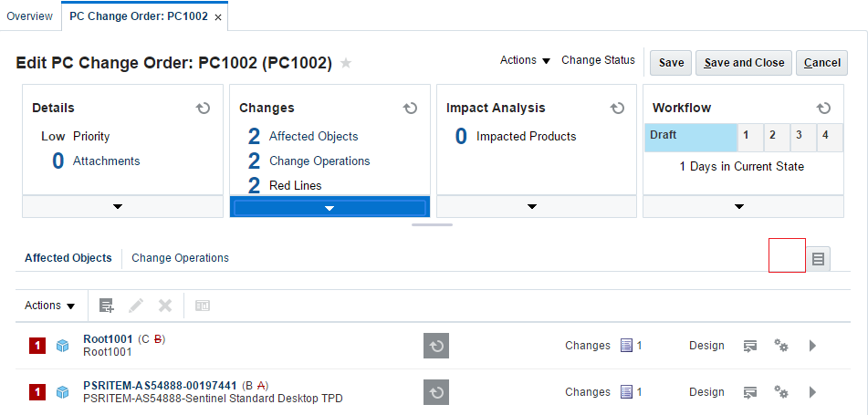Open the Root1001 item link

click(108, 339)
